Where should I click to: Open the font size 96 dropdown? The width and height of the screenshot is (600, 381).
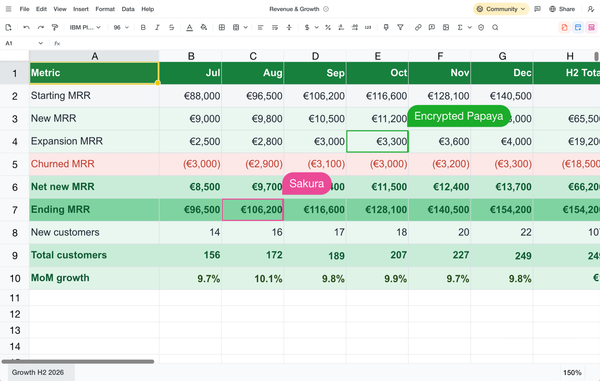[x=121, y=27]
